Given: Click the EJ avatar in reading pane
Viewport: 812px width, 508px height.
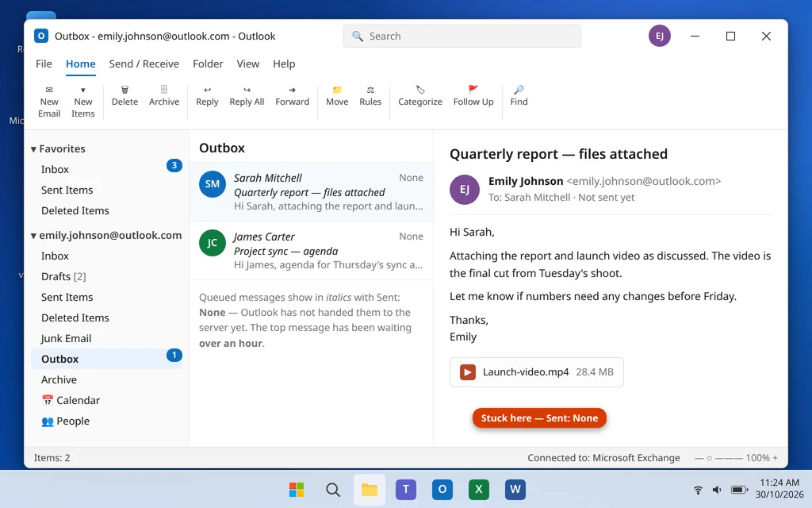Looking at the screenshot, I should pyautogui.click(x=465, y=190).
